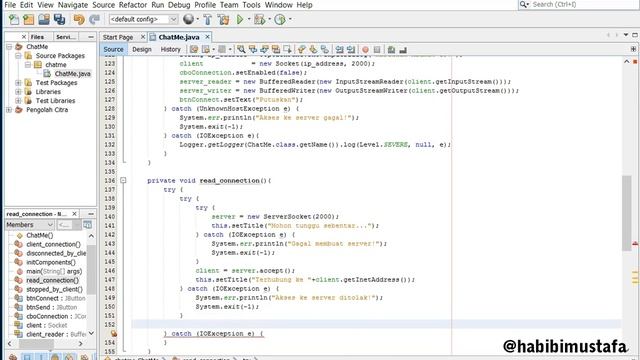
Task: Click the Toggle Bookmark icon
Action: click(x=324, y=49)
